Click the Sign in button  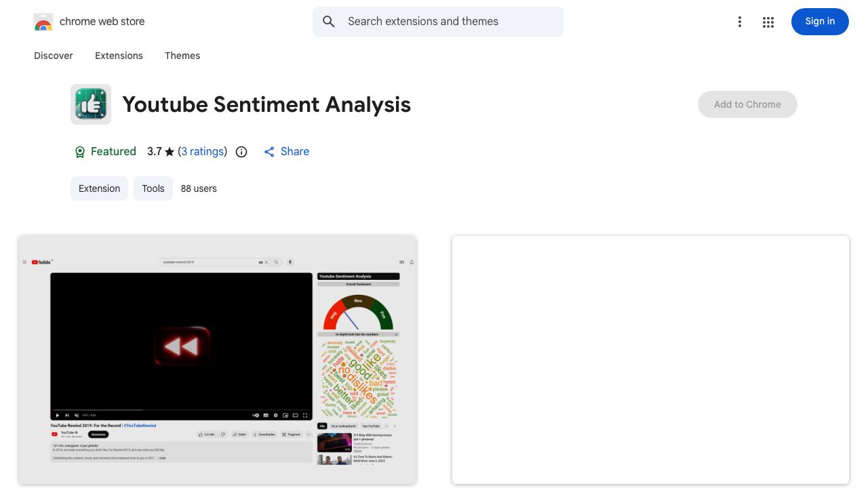(820, 22)
